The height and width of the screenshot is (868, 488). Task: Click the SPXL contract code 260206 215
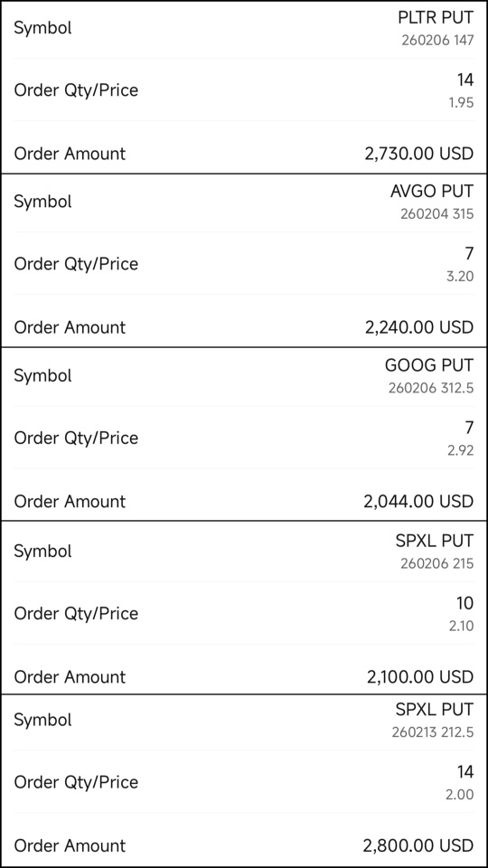pos(437,563)
